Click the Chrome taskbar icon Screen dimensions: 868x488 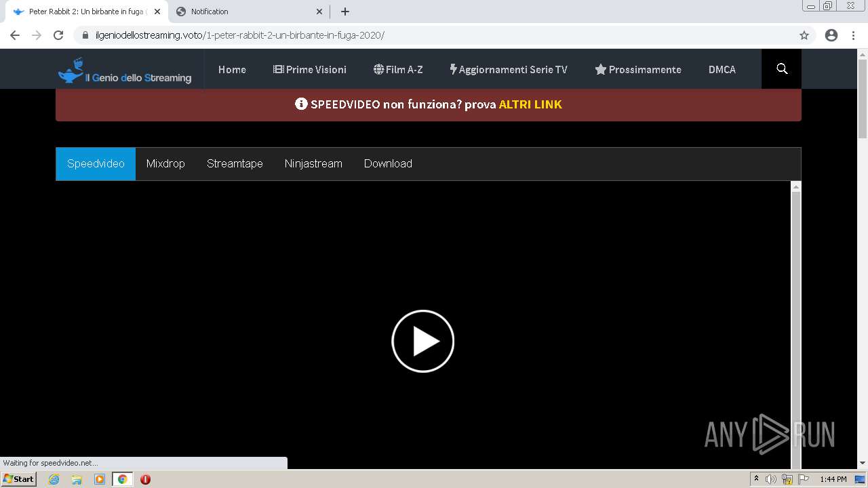[x=122, y=479]
